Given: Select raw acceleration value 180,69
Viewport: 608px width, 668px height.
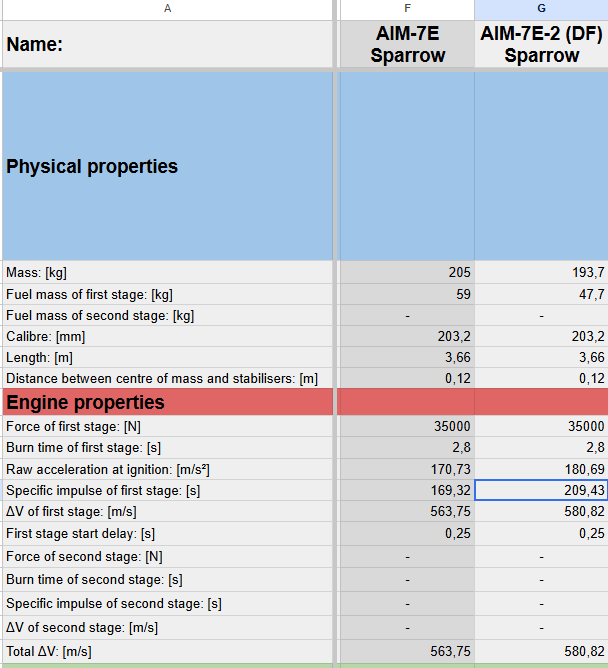Looking at the screenshot, I should (541, 469).
